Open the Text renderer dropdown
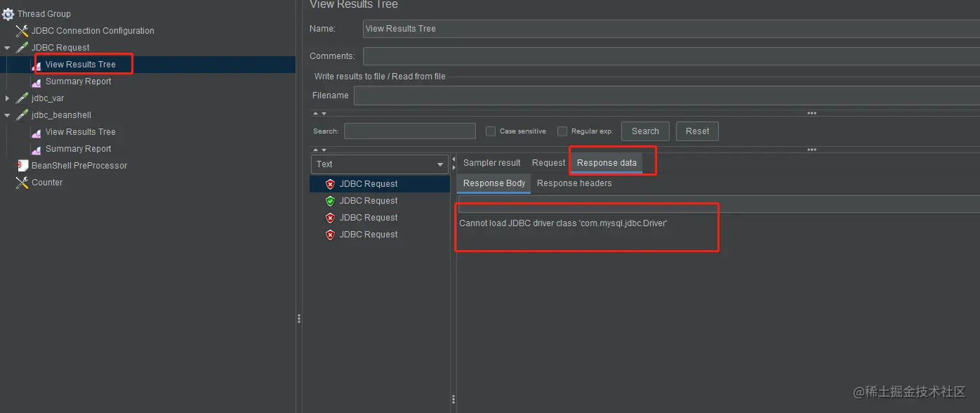The height and width of the screenshot is (413, 980). tap(380, 164)
